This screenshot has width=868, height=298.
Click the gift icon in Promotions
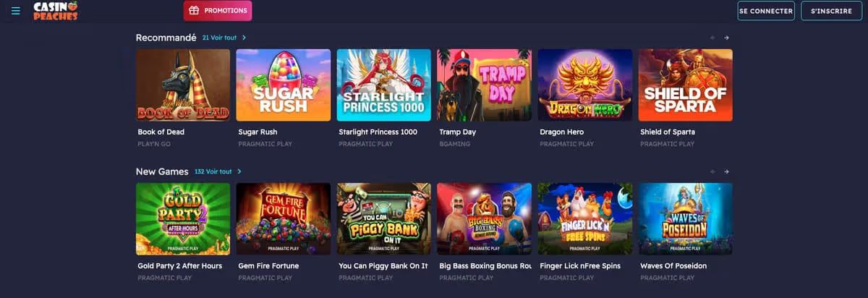194,11
